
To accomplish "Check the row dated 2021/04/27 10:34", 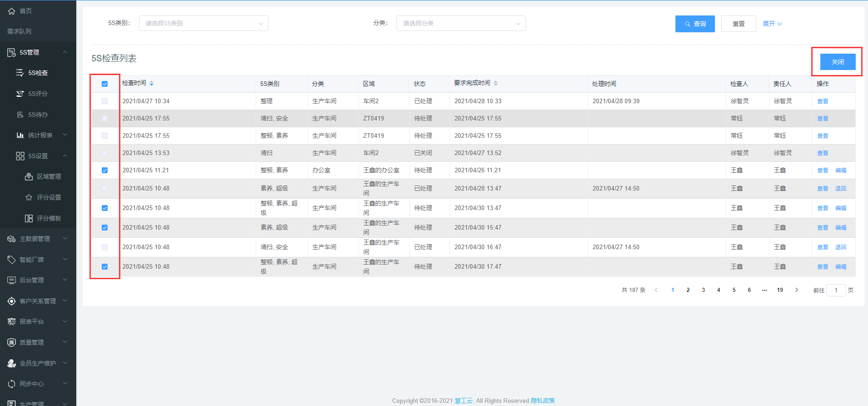I will tap(105, 101).
